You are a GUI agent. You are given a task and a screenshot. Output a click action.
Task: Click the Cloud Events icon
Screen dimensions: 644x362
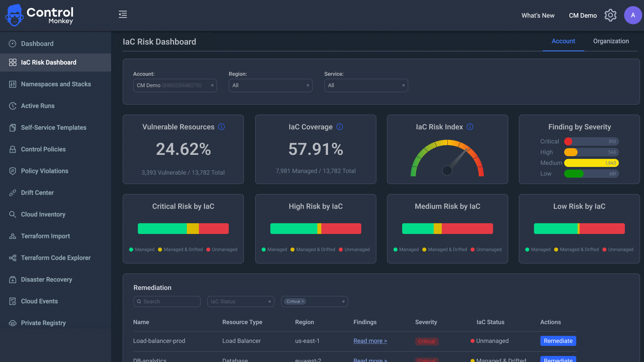point(12,301)
